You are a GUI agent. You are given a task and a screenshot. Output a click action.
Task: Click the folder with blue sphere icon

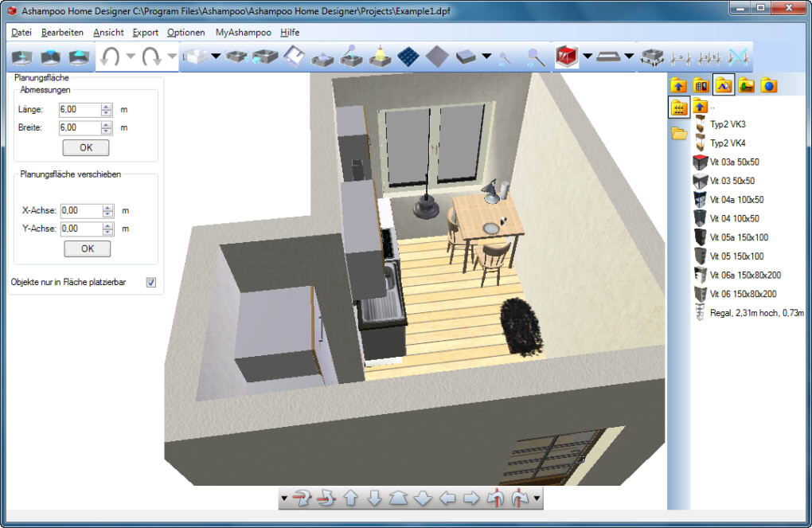[768, 85]
